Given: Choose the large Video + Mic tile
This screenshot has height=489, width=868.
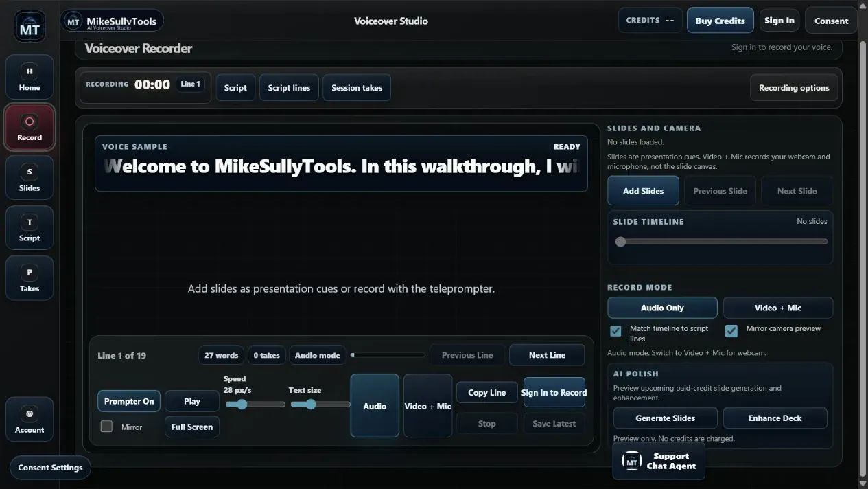Looking at the screenshot, I should coord(427,406).
